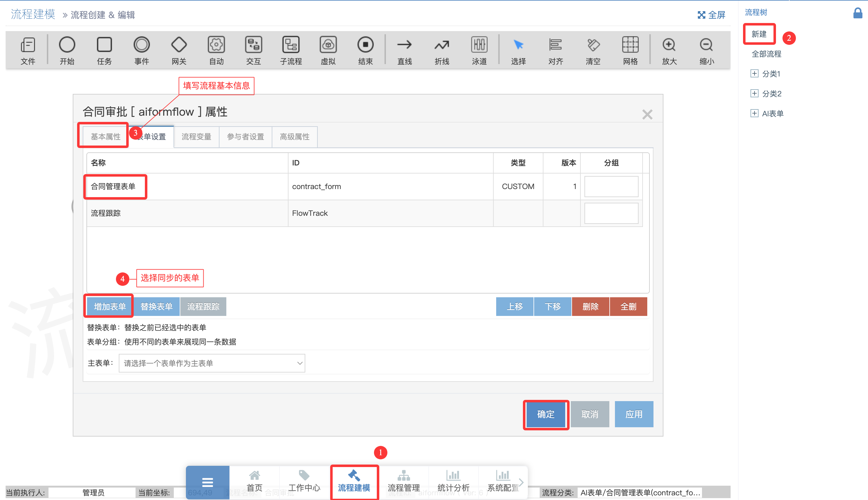Click the 流程跟踪 button below the table

[203, 306]
